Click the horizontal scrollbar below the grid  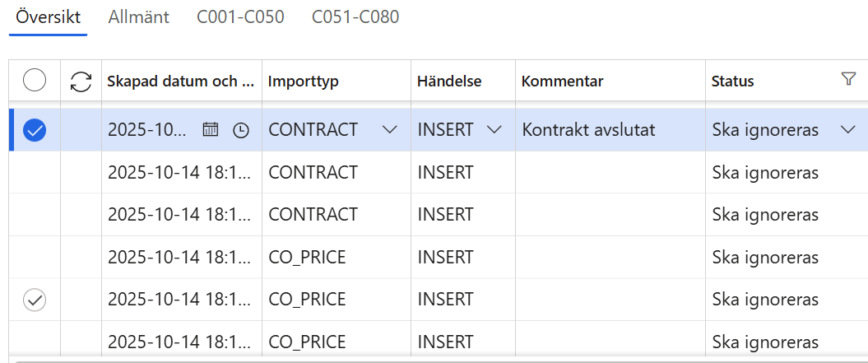pyautogui.click(x=436, y=360)
